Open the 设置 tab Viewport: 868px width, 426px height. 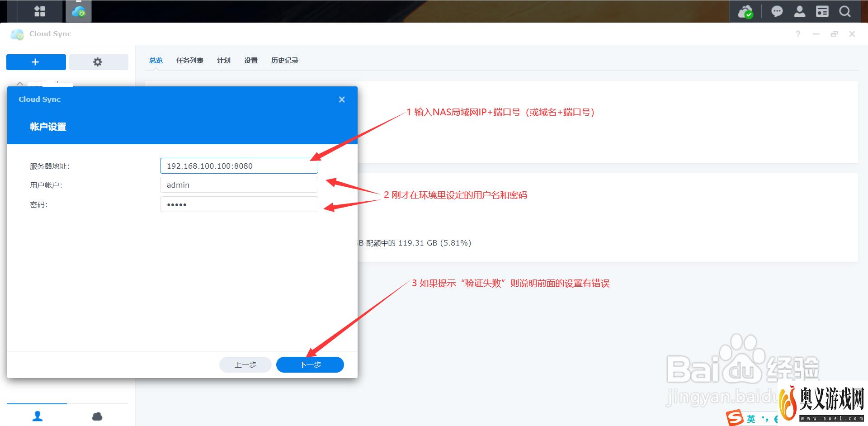point(251,61)
